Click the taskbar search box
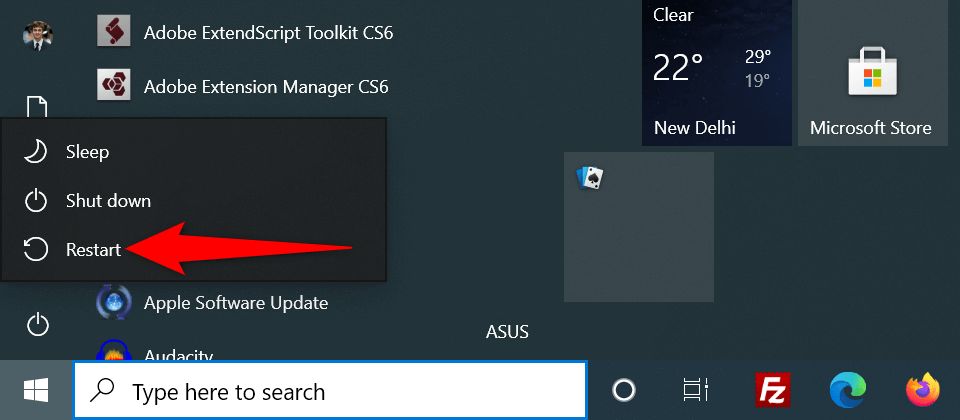960x420 pixels. pos(330,390)
